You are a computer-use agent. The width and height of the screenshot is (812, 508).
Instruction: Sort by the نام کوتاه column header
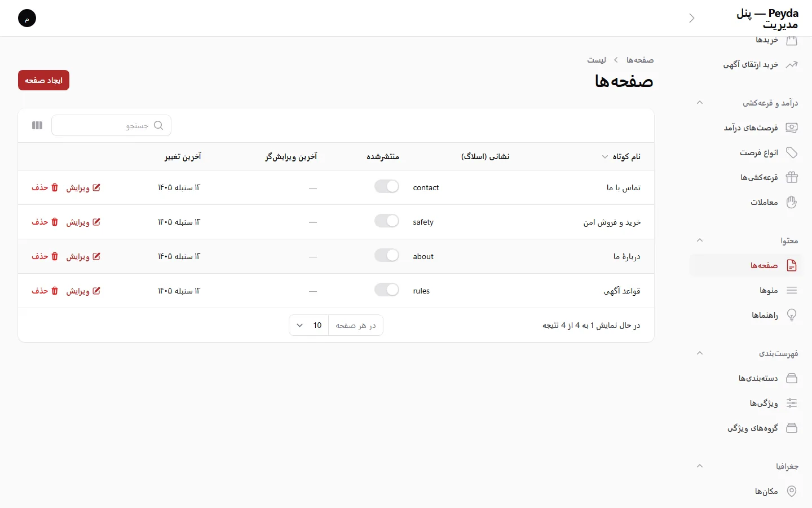pyautogui.click(x=621, y=156)
